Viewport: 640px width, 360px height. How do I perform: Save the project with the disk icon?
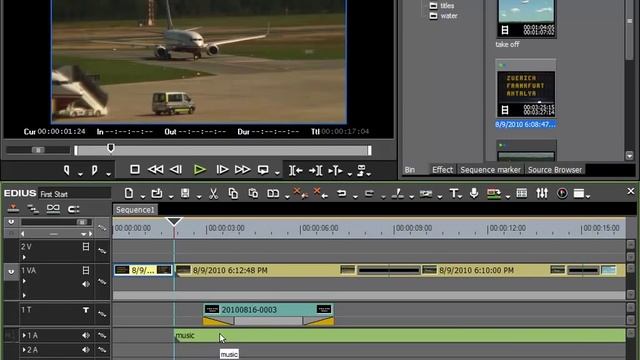[x=185, y=193]
